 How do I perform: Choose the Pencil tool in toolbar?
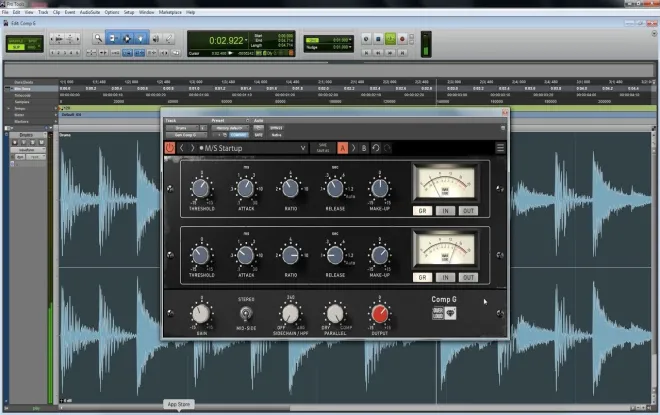click(x=169, y=39)
